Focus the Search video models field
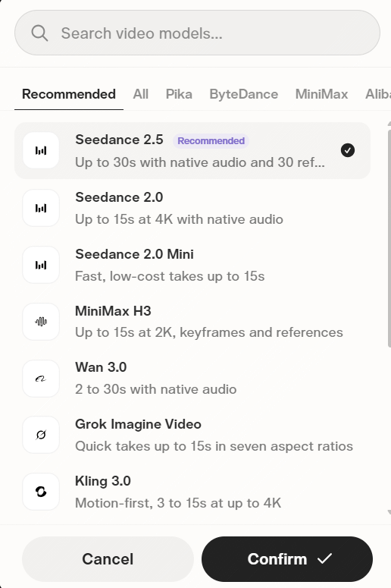 coord(197,33)
